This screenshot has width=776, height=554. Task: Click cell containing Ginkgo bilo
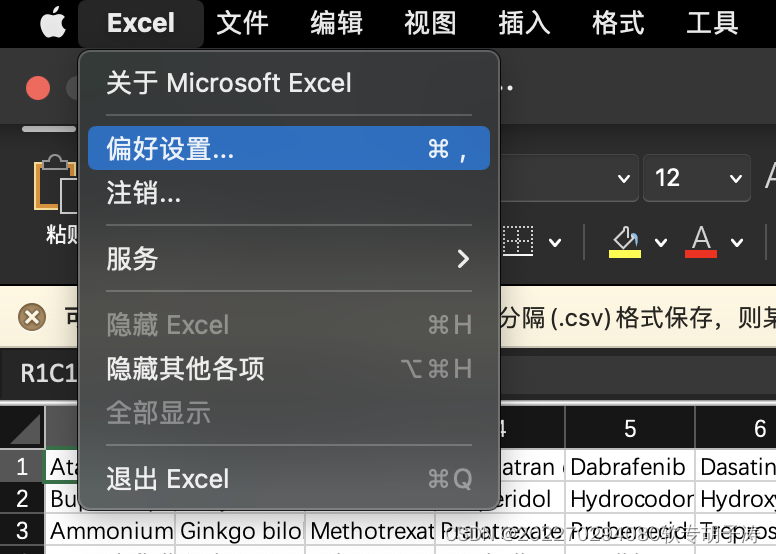coord(241,531)
